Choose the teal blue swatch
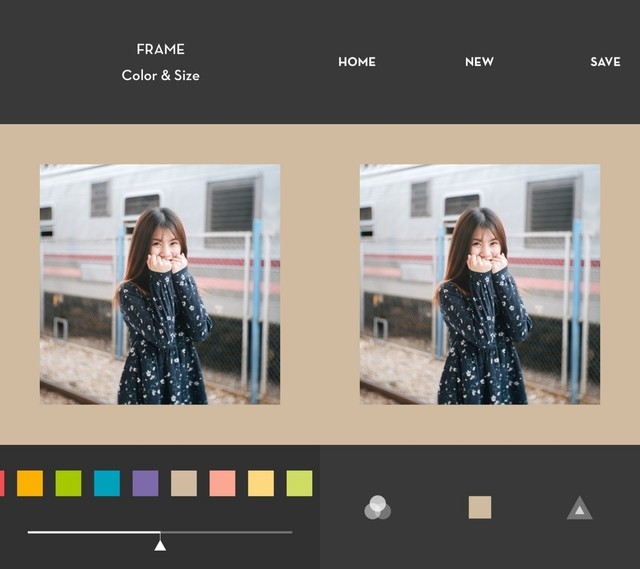 pyautogui.click(x=107, y=483)
